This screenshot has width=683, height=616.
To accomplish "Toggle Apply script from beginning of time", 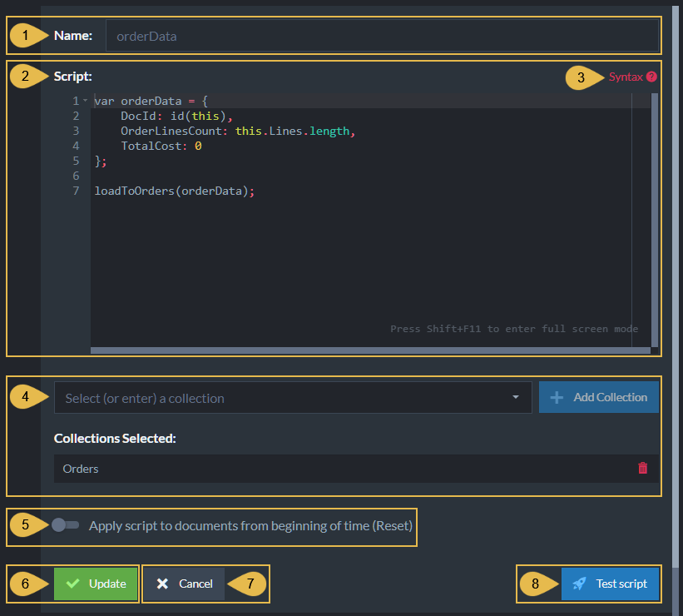I will [66, 525].
